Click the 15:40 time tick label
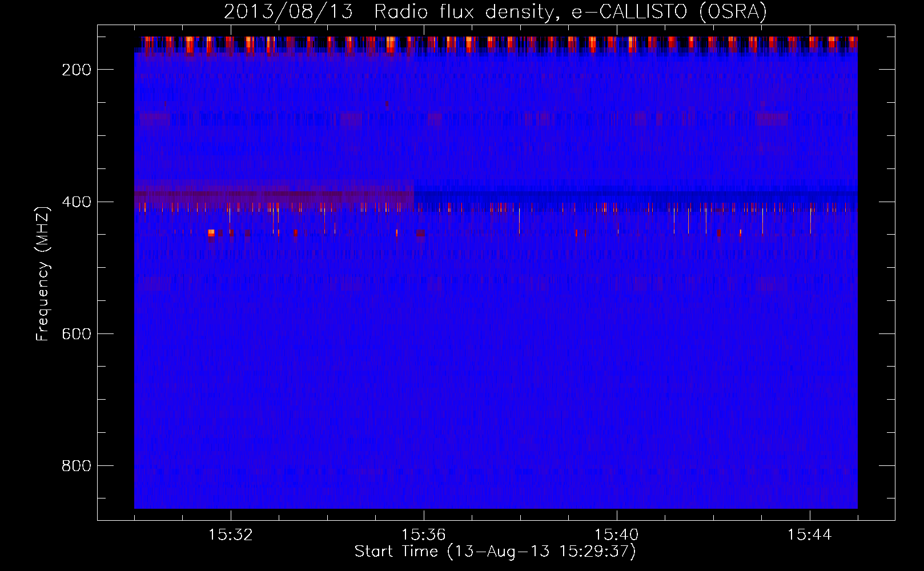 click(617, 535)
